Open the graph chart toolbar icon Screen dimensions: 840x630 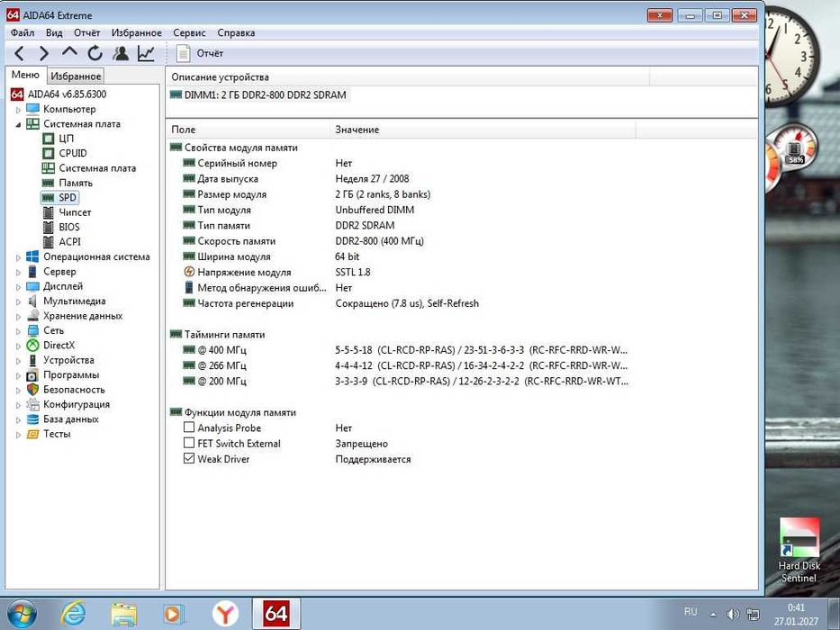click(x=146, y=53)
